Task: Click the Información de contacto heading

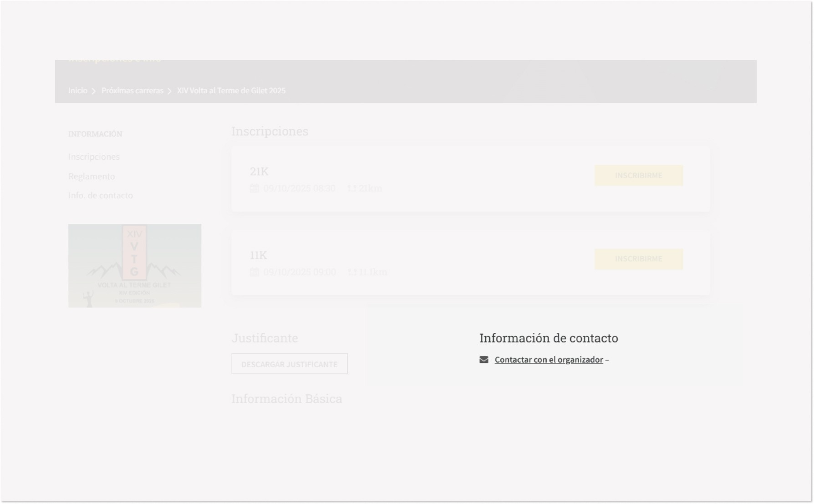Action: tap(549, 338)
